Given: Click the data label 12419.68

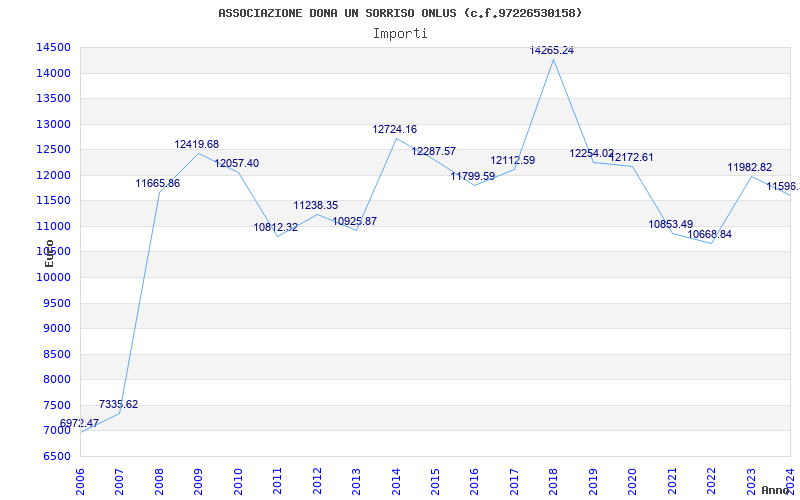Looking at the screenshot, I should tap(196, 145).
